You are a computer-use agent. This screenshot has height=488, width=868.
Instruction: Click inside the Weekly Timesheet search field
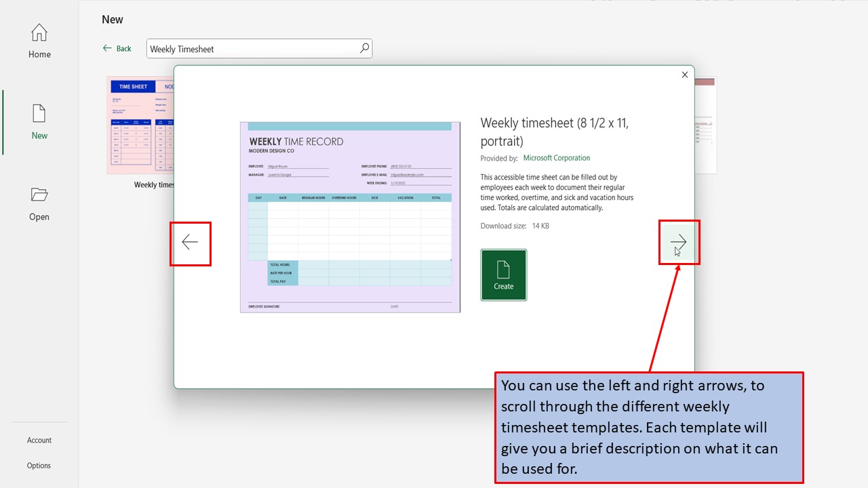(x=258, y=48)
